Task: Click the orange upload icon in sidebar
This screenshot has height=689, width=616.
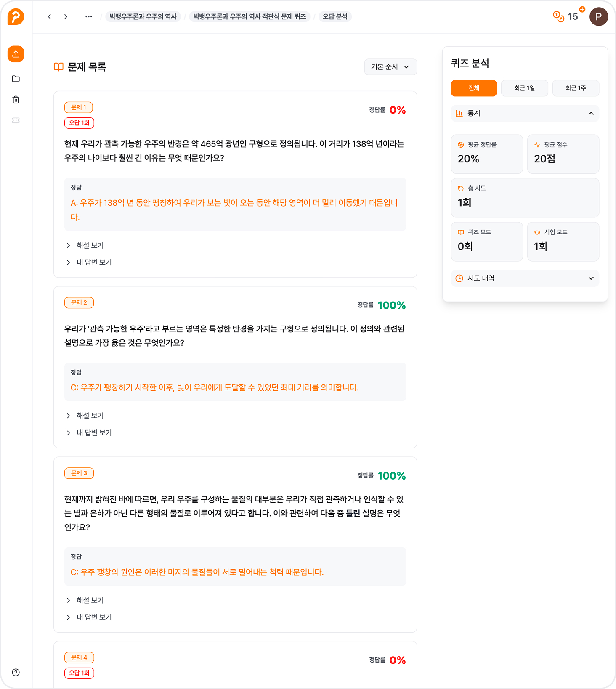Action: (16, 54)
